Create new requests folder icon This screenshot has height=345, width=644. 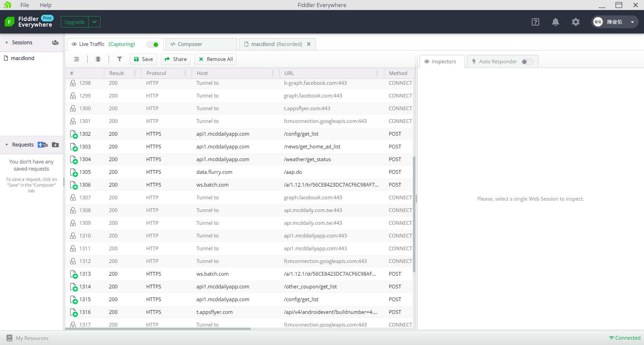coord(56,145)
